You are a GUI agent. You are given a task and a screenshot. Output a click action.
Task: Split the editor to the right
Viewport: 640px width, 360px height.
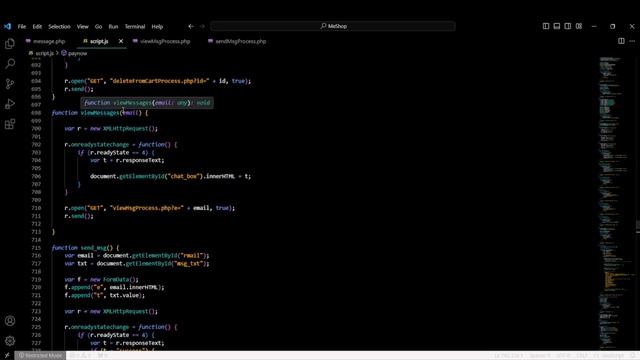(x=621, y=41)
